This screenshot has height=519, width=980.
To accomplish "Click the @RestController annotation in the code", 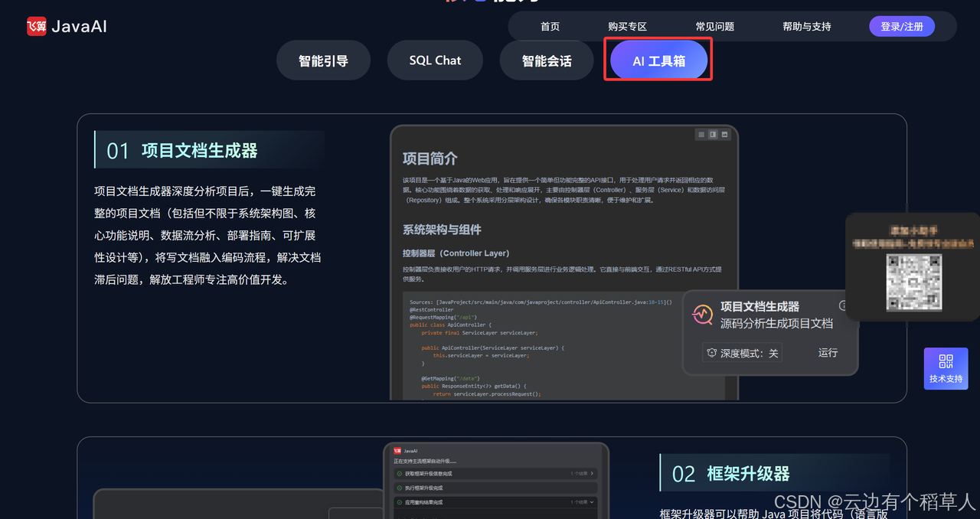I will [x=431, y=310].
